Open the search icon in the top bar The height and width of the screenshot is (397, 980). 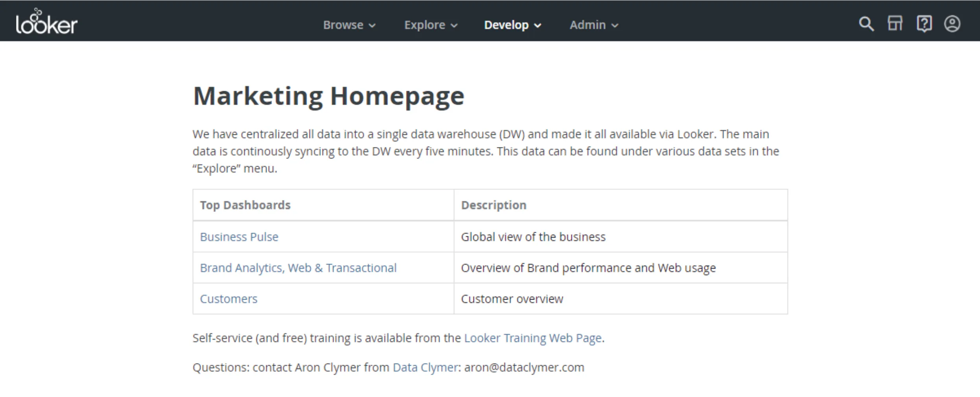tap(866, 24)
